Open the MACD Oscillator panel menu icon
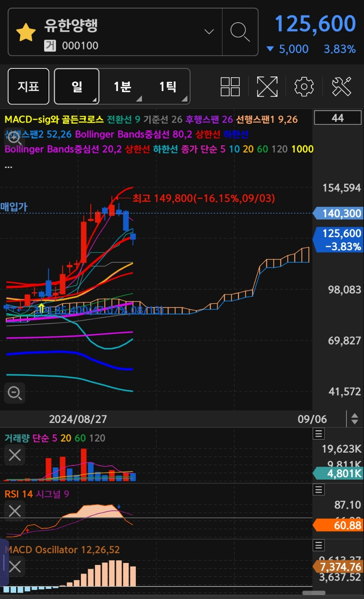The image size is (364, 599). [319, 546]
